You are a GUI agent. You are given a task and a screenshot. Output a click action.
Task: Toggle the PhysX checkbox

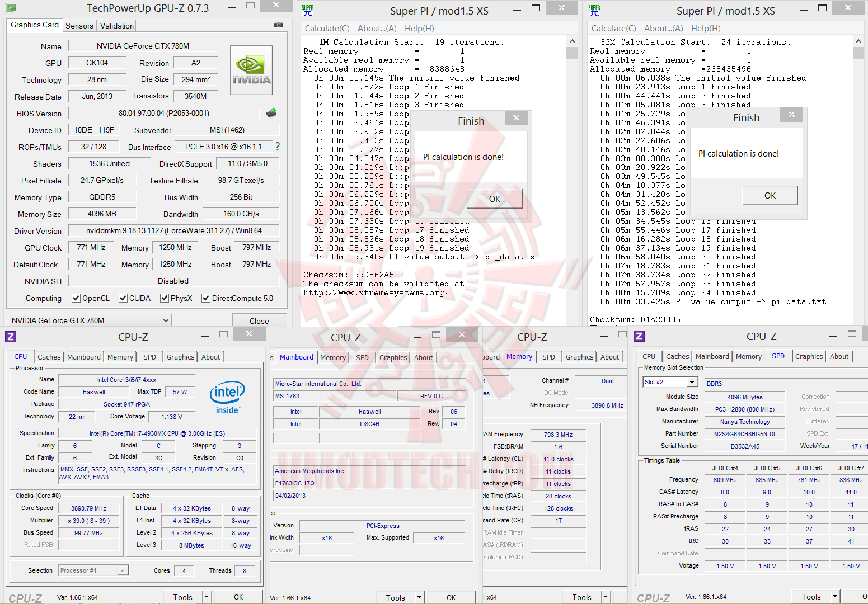165,298
